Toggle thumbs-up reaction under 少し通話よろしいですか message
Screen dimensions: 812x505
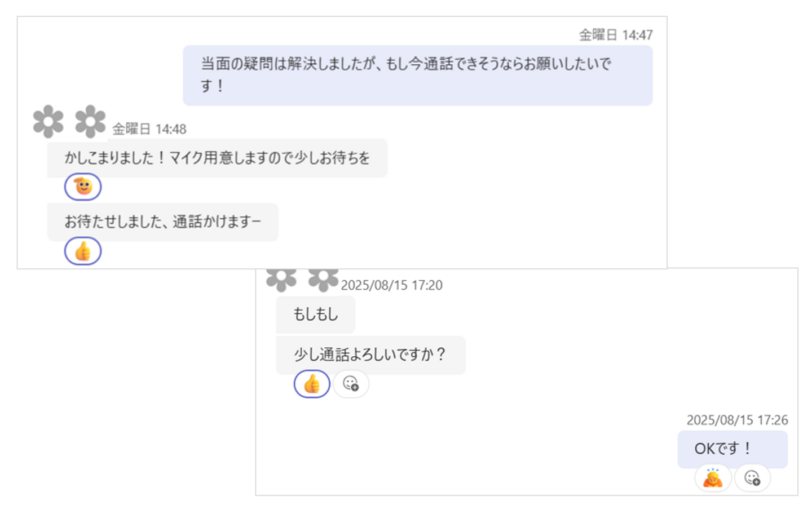(312, 384)
